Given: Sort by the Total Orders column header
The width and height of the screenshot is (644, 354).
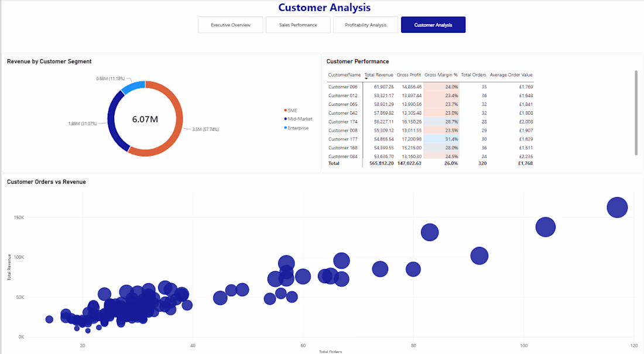Looking at the screenshot, I should click(474, 75).
